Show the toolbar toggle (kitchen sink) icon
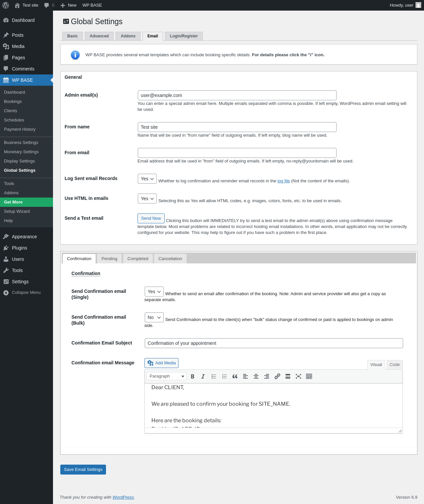Image resolution: width=424 pixels, height=504 pixels. 309,376
